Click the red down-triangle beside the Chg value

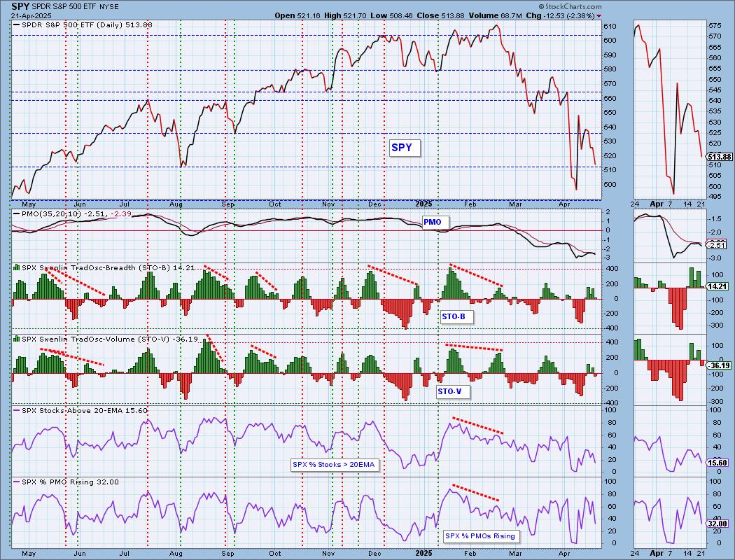(598, 16)
